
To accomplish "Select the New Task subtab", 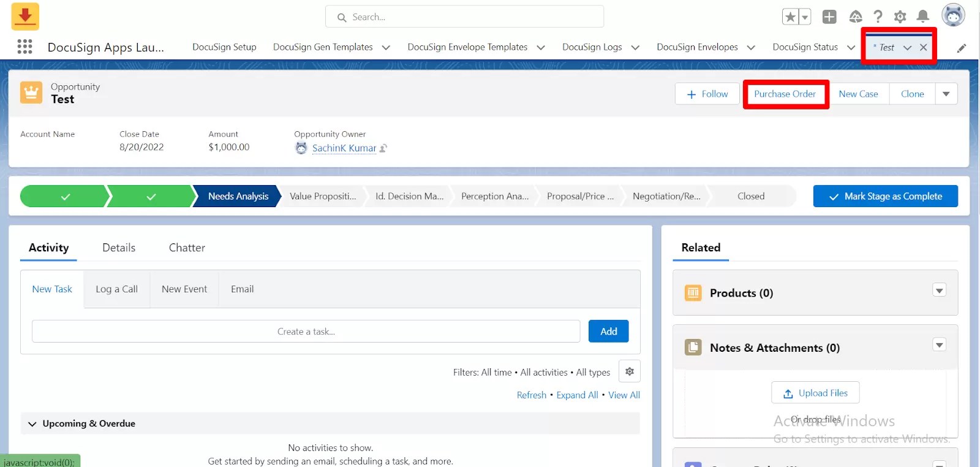I will 52,289.
